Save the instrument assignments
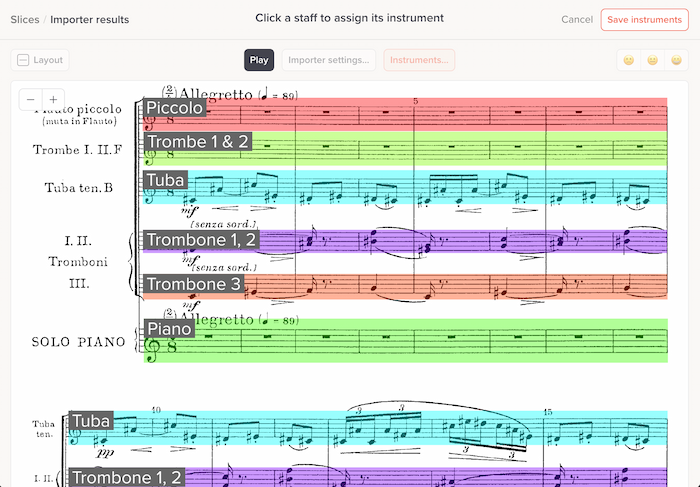 pos(644,20)
